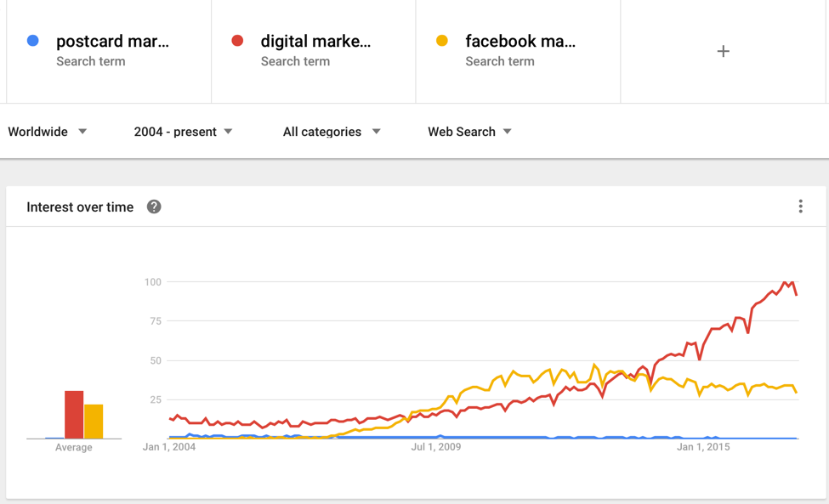Viewport: 829px width, 504px height.
Task: Click the Average label under bars
Action: point(74,447)
